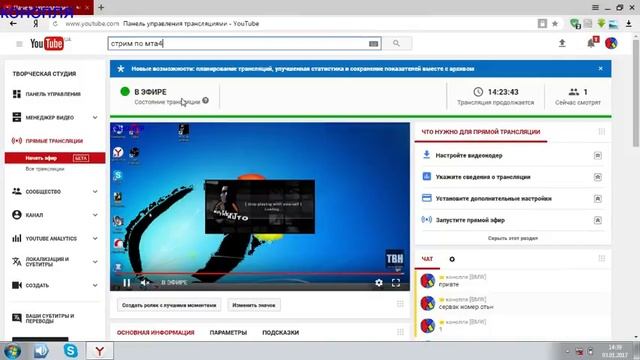Click the help question mark beside stream status
The image size is (640, 360).
pos(205,100)
